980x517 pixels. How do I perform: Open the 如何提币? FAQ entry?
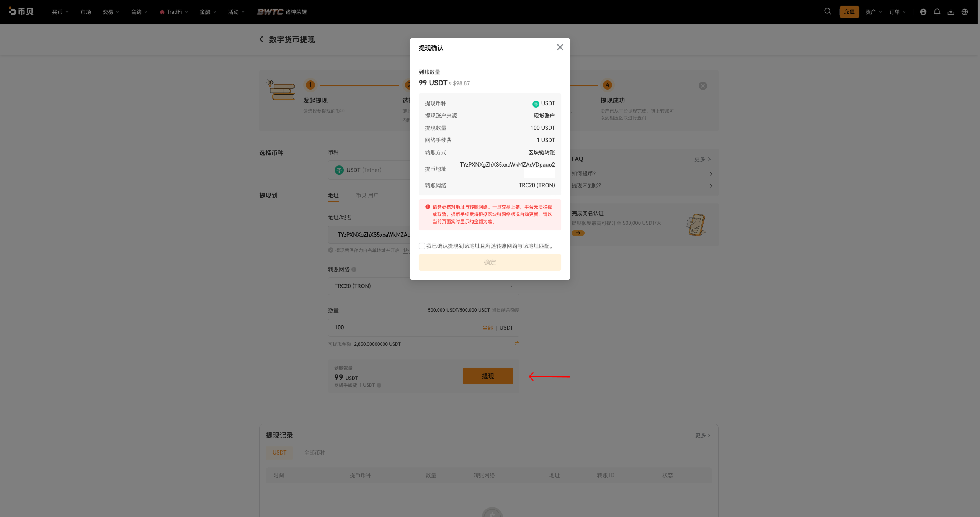point(642,173)
